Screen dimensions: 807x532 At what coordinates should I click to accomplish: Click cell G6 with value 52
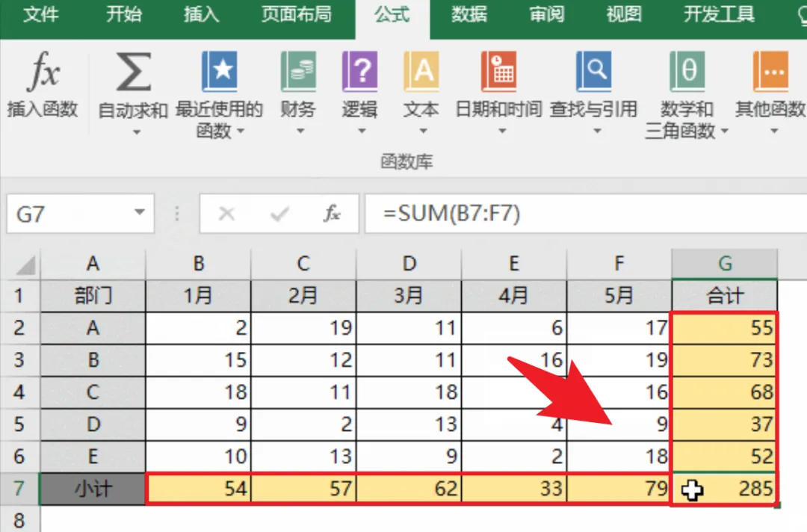coord(725,456)
